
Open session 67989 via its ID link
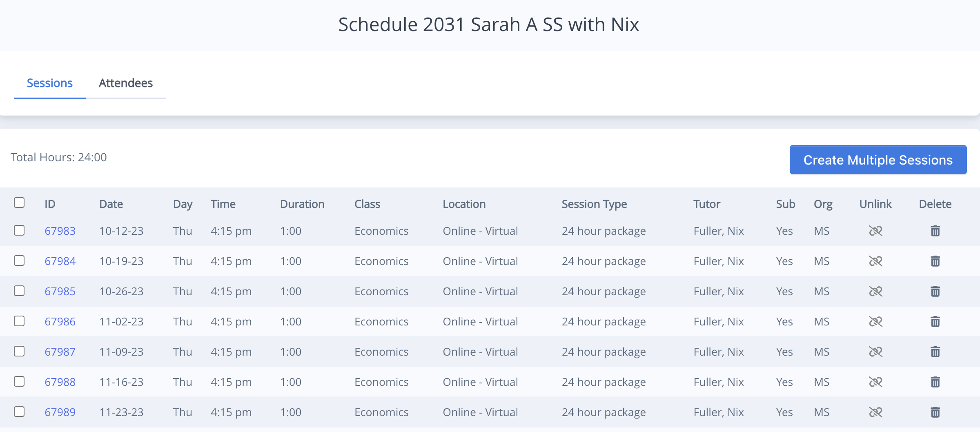60,412
